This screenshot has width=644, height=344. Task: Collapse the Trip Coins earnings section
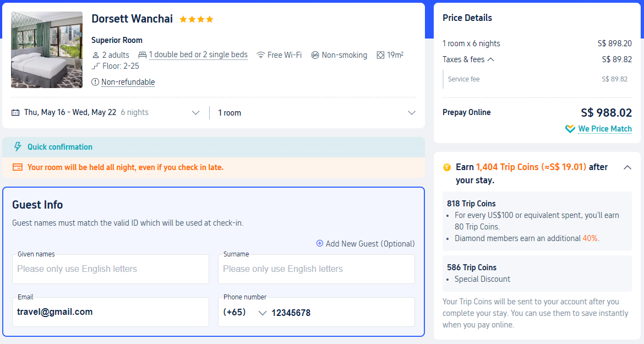(x=627, y=167)
